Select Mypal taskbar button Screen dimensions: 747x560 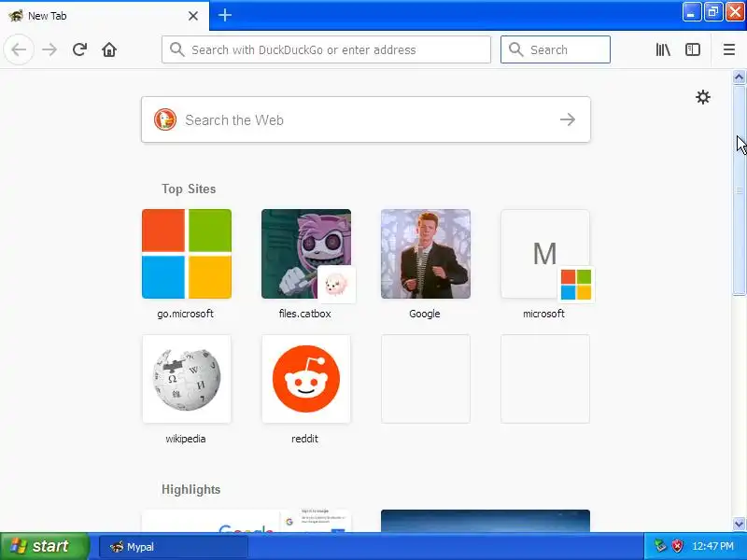coord(174,547)
